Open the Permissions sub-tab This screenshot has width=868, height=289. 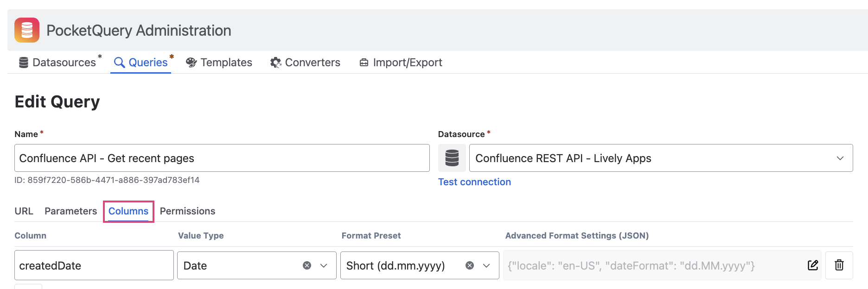pyautogui.click(x=187, y=211)
